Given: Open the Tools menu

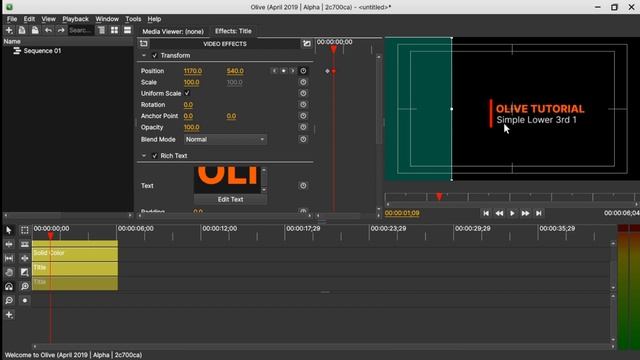Looking at the screenshot, I should coord(133,19).
